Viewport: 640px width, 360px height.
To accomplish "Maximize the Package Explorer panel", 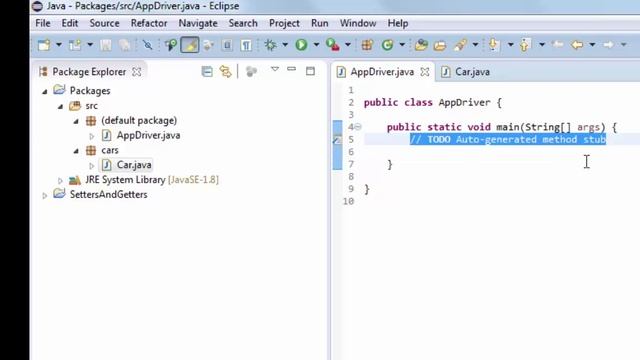I will coord(310,71).
